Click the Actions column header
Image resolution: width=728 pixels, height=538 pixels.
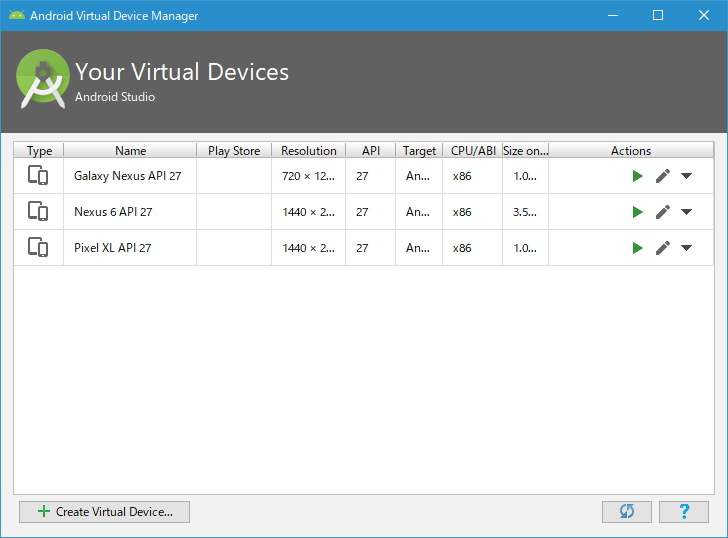coord(631,150)
